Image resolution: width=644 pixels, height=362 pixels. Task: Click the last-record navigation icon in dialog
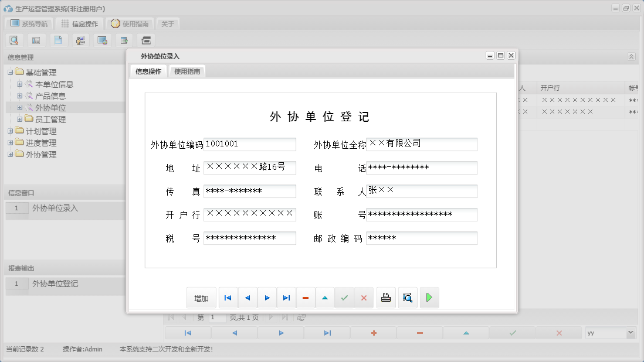click(286, 298)
